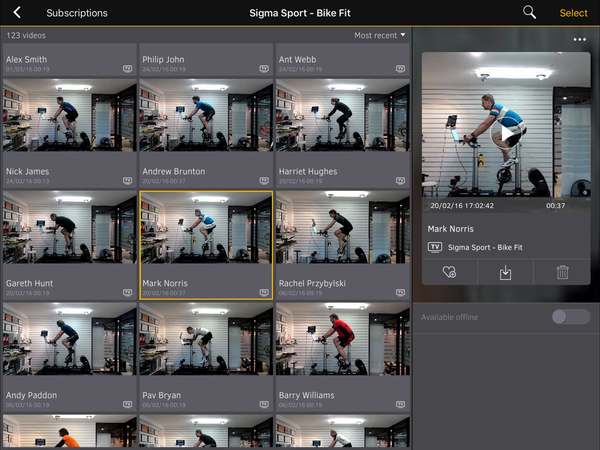Click the 123 videos count label
This screenshot has width=600, height=450.
click(x=26, y=35)
